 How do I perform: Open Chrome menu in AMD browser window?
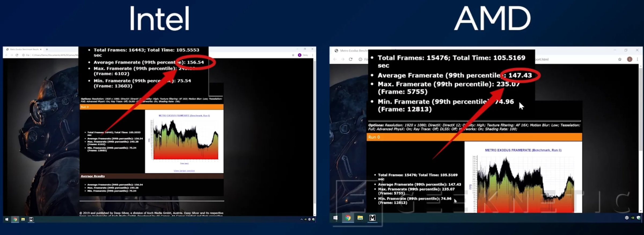[x=638, y=59]
